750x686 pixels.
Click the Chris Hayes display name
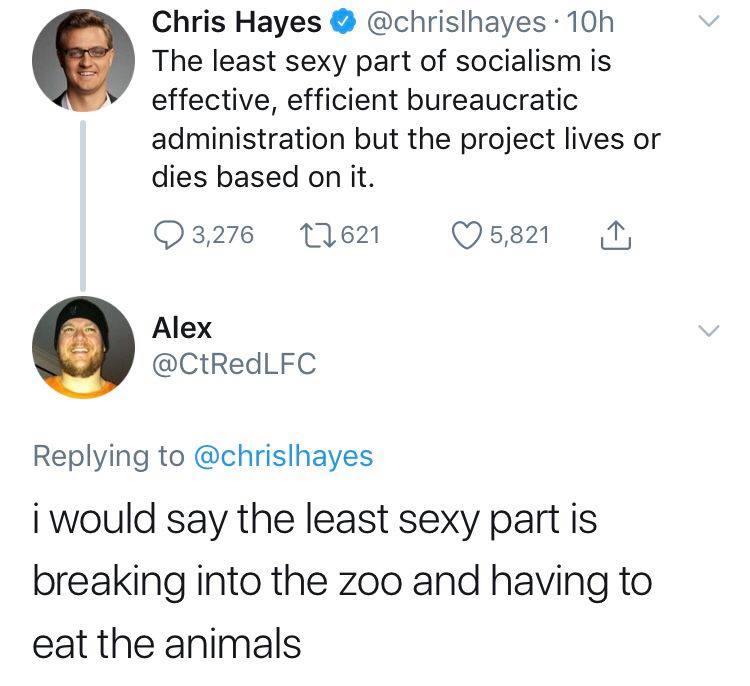[x=237, y=22]
